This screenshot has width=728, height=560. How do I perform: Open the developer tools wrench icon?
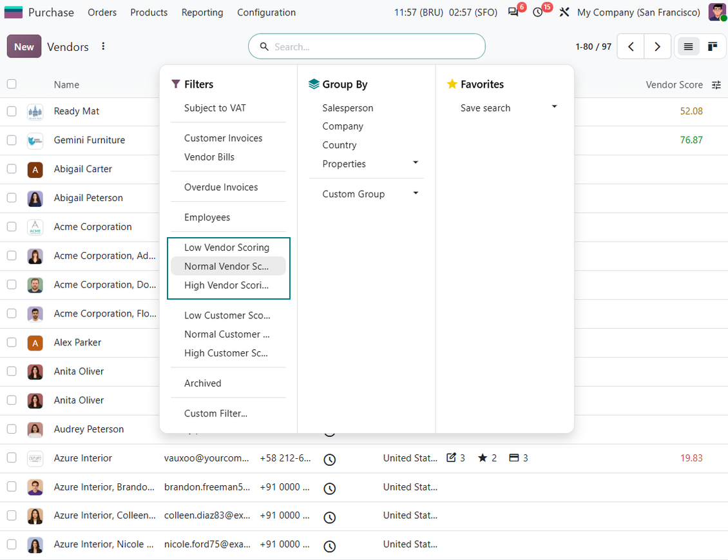(564, 12)
